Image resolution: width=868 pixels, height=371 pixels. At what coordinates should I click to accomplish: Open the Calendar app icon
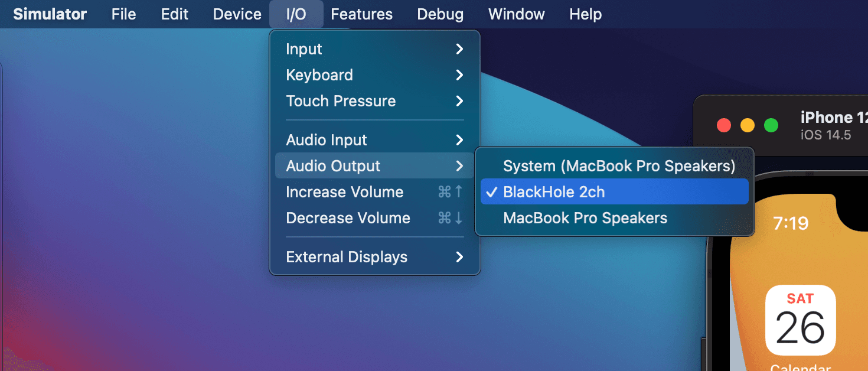tap(800, 320)
